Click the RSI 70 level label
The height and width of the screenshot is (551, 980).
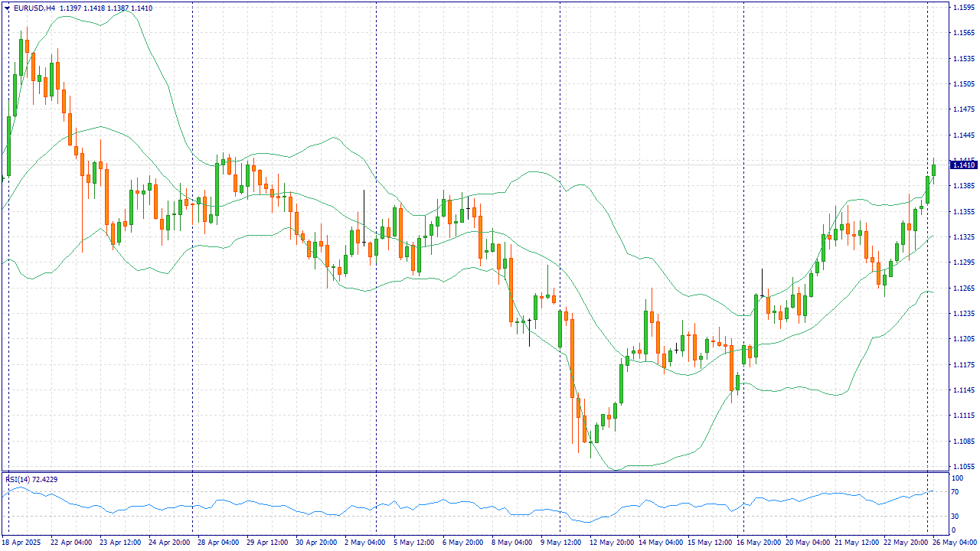coord(957,492)
